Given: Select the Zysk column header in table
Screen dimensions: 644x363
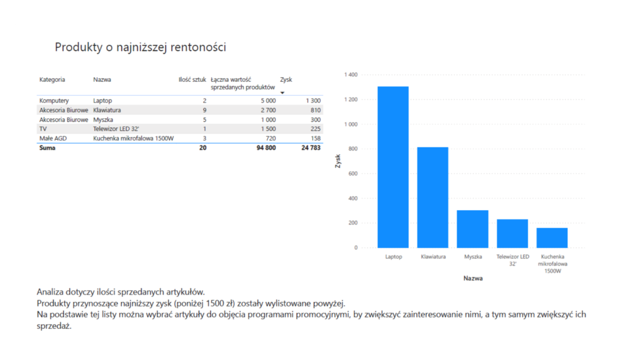Looking at the screenshot, I should click(286, 80).
